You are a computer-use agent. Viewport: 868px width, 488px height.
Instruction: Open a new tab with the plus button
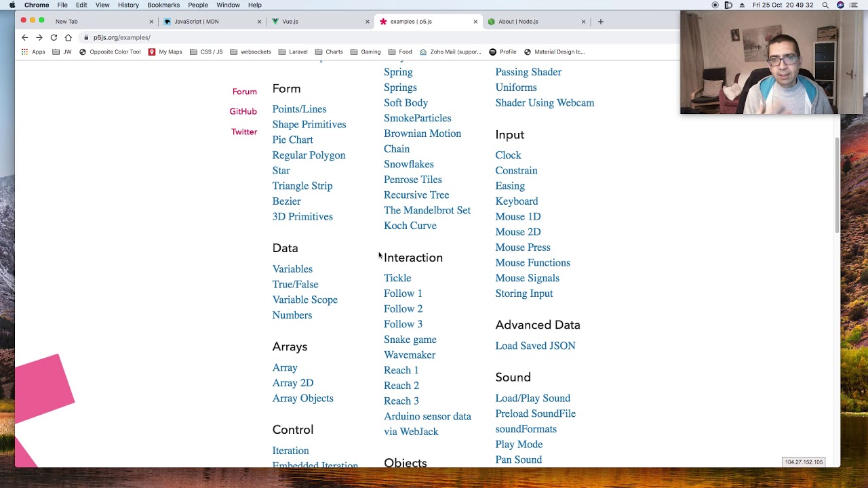point(600,22)
